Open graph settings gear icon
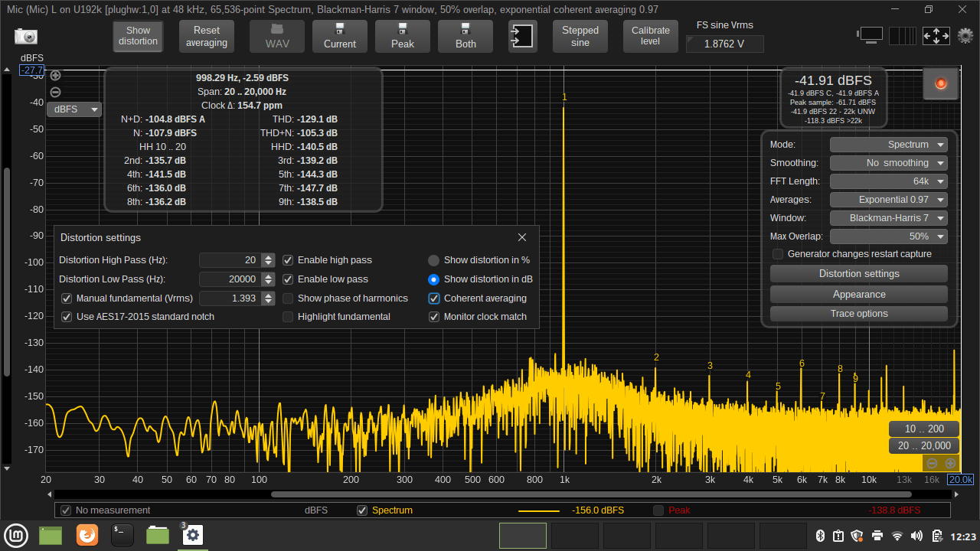This screenshot has width=980, height=551. coord(965,35)
